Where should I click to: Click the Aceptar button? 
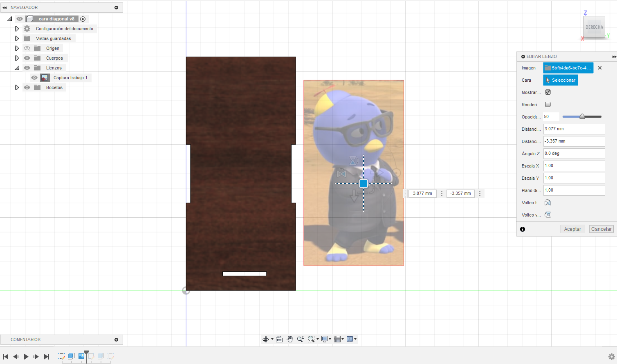click(572, 229)
